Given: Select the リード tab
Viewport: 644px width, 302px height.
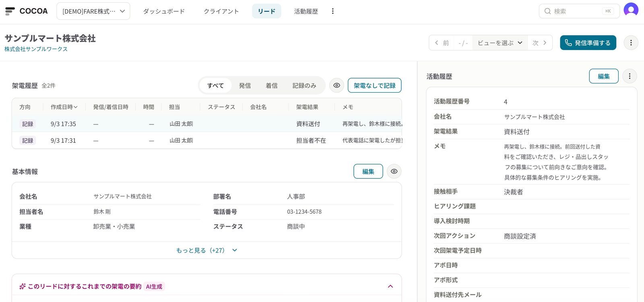Looking at the screenshot, I should (266, 11).
